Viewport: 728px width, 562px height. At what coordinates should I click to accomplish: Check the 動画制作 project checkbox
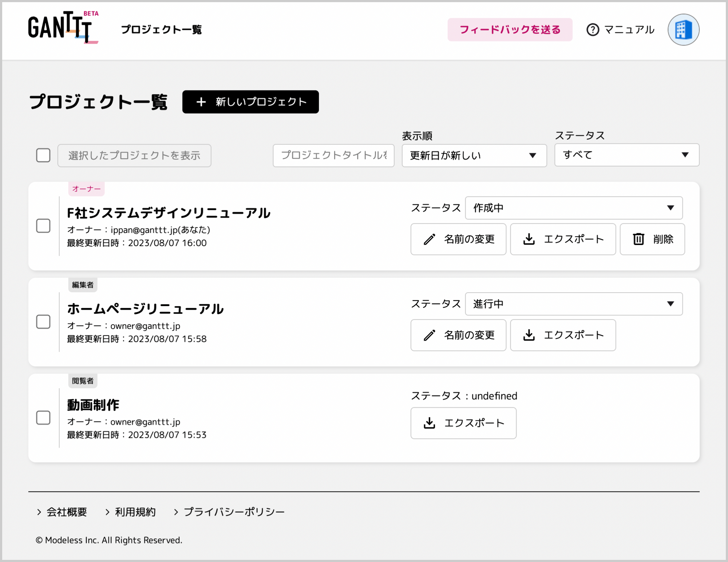click(x=43, y=418)
